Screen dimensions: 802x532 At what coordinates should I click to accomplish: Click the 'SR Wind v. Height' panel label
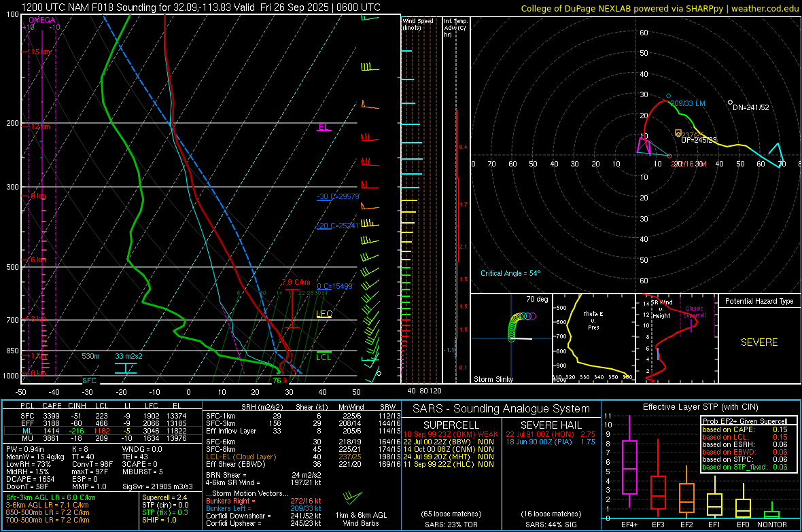[x=663, y=309]
